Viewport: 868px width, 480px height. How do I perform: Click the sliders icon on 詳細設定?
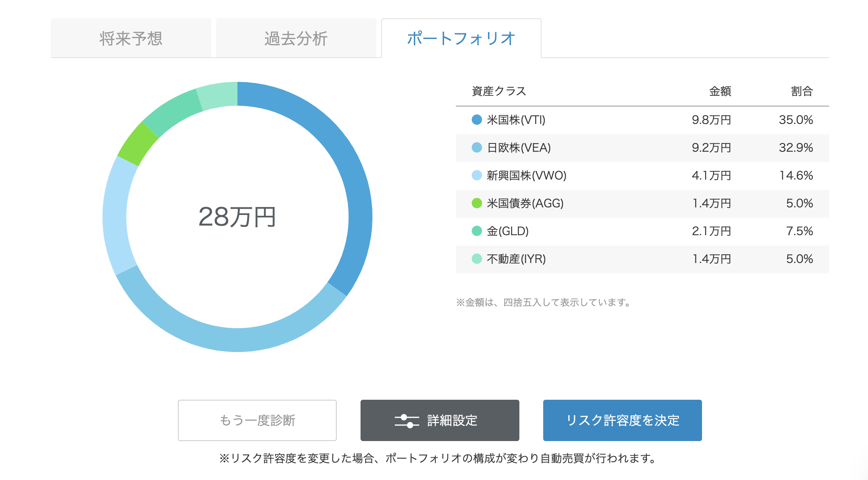[407, 421]
